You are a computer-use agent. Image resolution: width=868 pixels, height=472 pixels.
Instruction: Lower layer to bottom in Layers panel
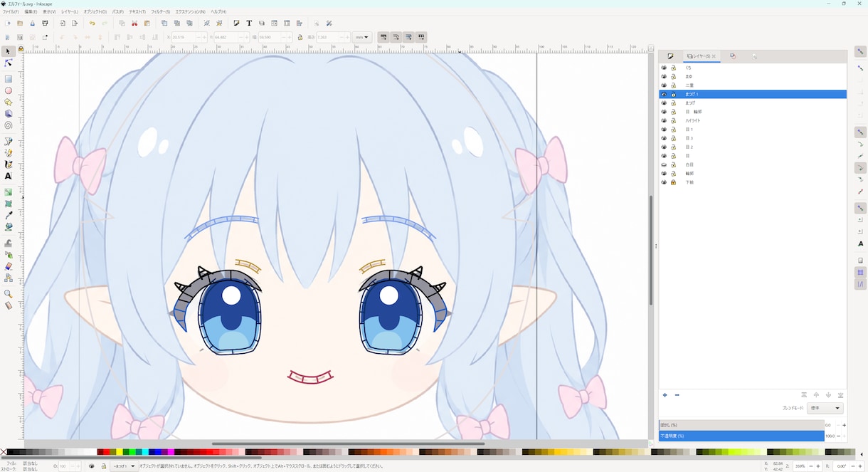click(840, 395)
